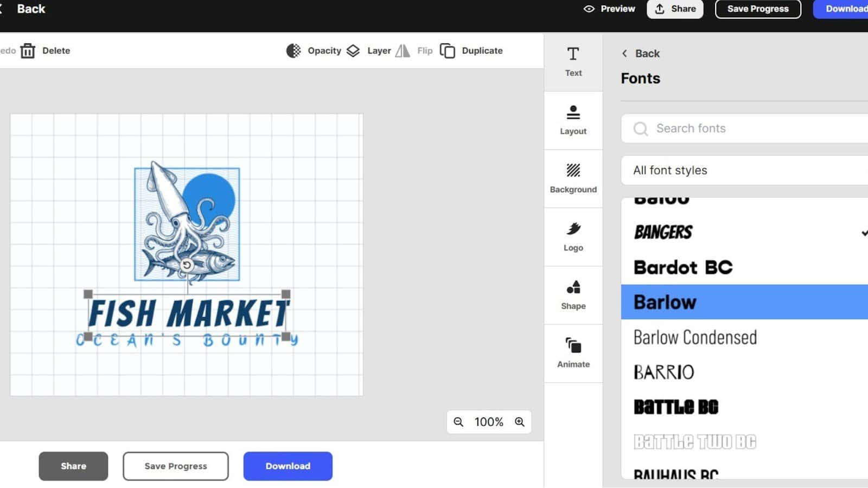Screen dimensions: 868x488
Task: Open the Layout sidebar tool
Action: 573,120
